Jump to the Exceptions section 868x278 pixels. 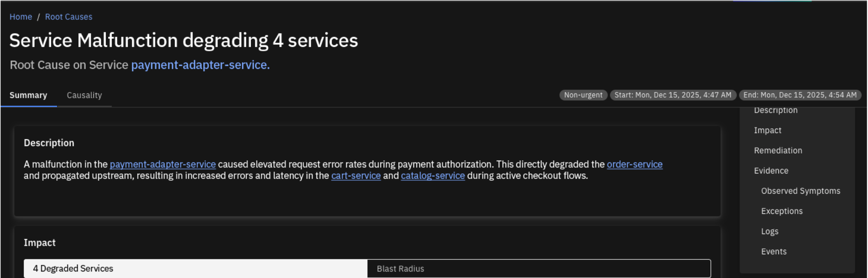click(782, 211)
